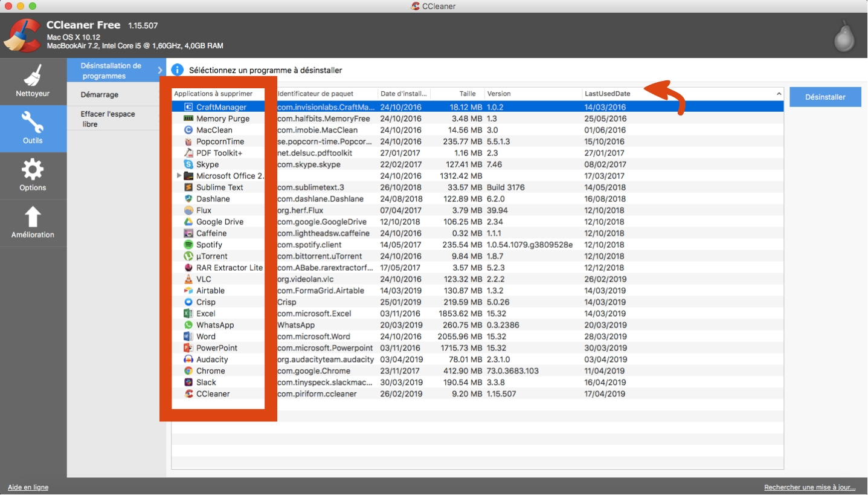Open the Options gear section
868x495 pixels.
pos(33,176)
